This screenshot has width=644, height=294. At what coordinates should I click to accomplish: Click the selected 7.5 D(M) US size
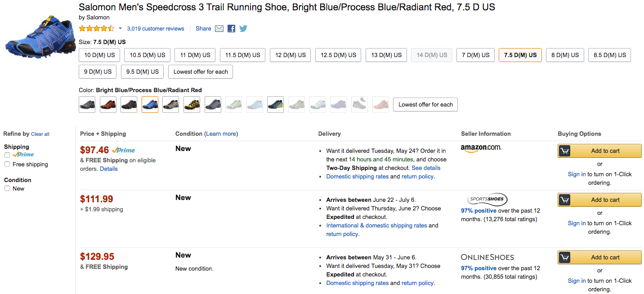point(520,55)
